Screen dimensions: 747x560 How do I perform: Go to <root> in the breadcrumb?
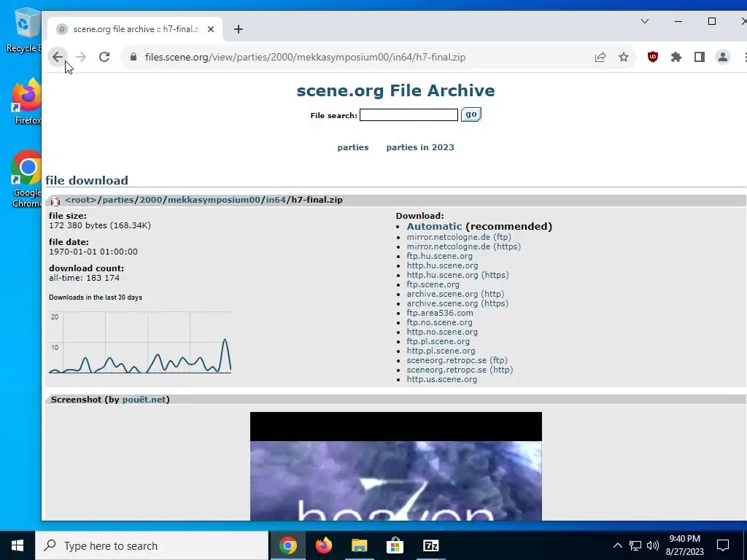[80, 200]
